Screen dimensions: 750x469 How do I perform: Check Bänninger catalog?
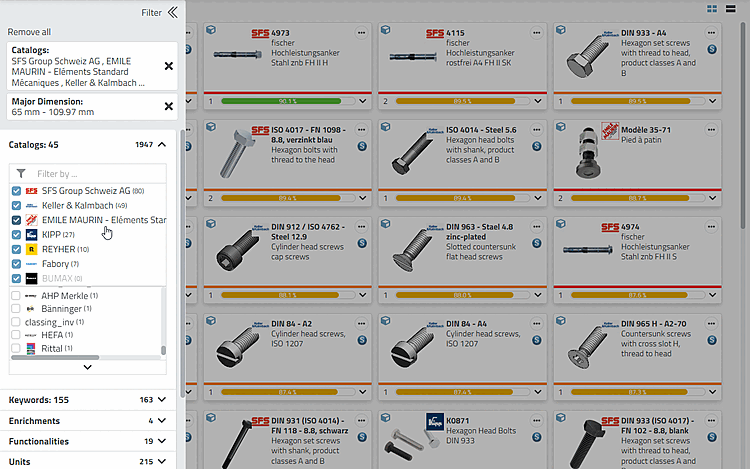tap(16, 308)
